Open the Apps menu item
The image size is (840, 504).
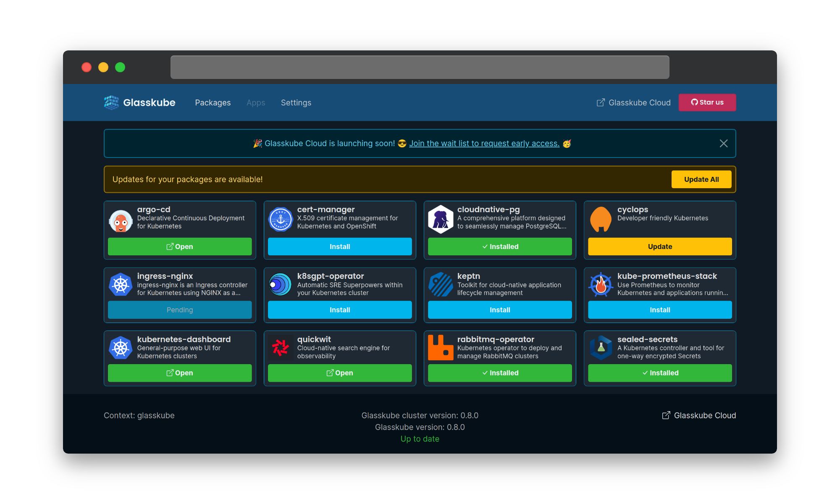[256, 102]
